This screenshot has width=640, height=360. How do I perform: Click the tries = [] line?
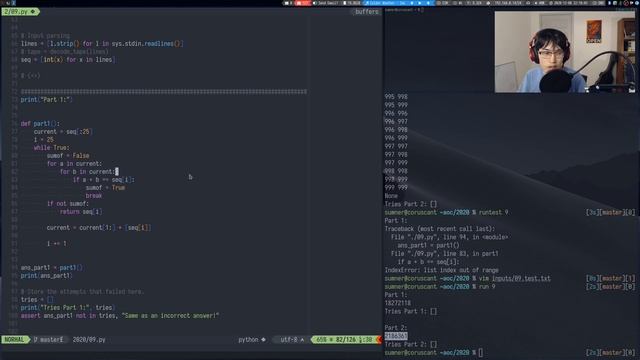tap(37, 300)
